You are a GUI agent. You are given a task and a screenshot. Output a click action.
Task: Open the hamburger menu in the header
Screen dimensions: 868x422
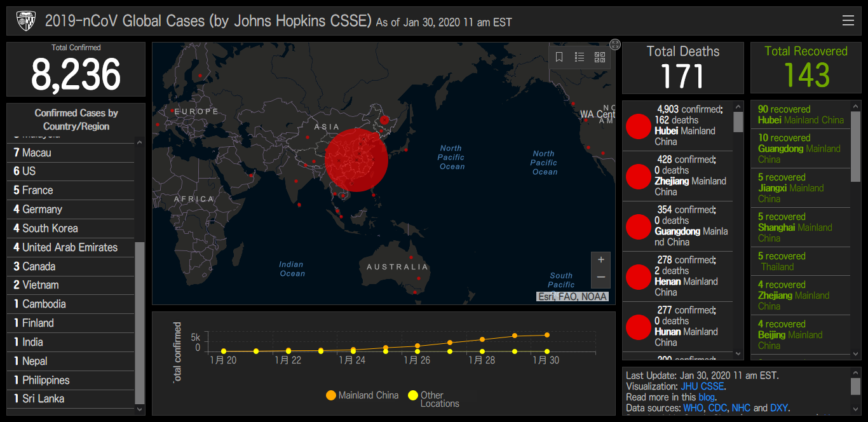tap(848, 20)
